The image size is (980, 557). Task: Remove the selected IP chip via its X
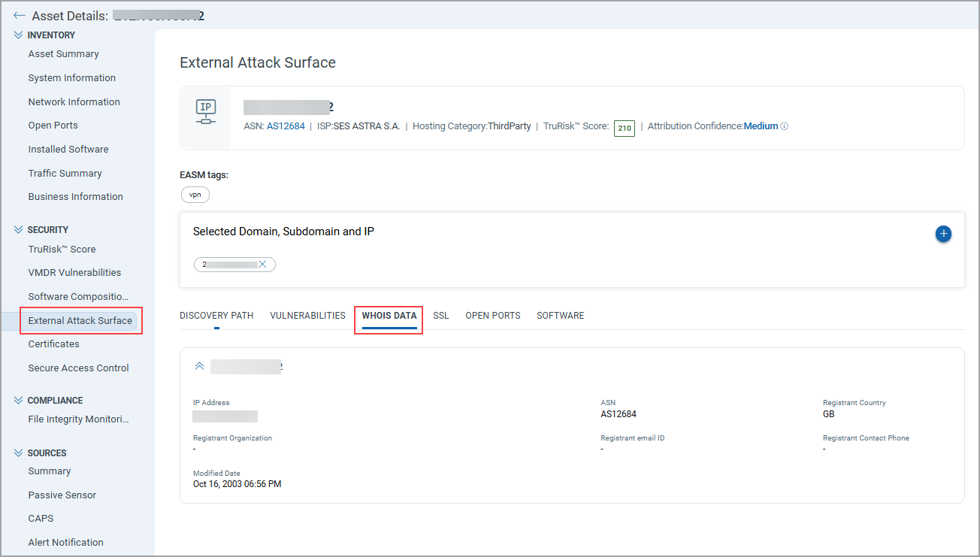point(263,264)
